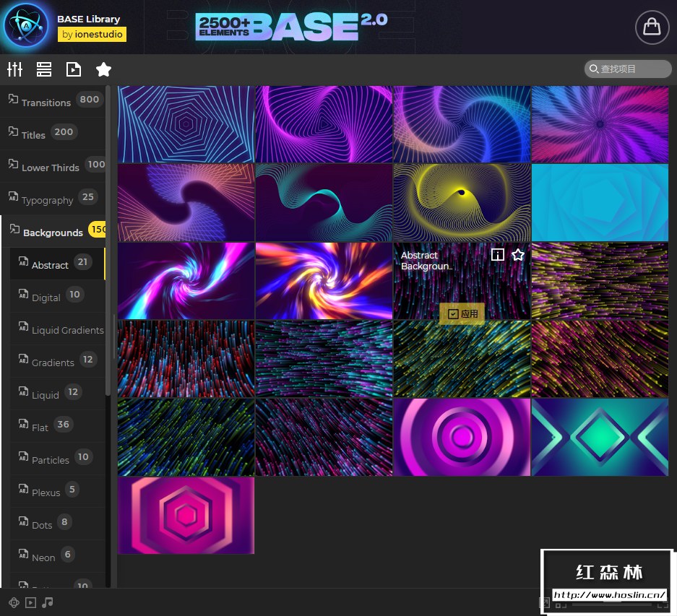Click the Typography AE file icon
This screenshot has height=616, width=677.
click(14, 196)
